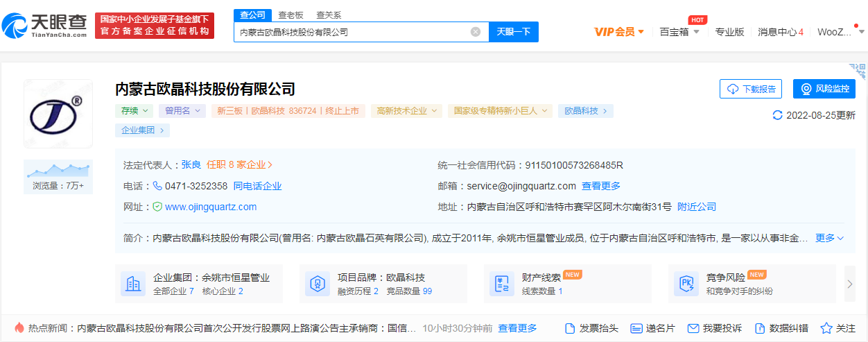Open the 企业集团 tag

pyautogui.click(x=142, y=130)
